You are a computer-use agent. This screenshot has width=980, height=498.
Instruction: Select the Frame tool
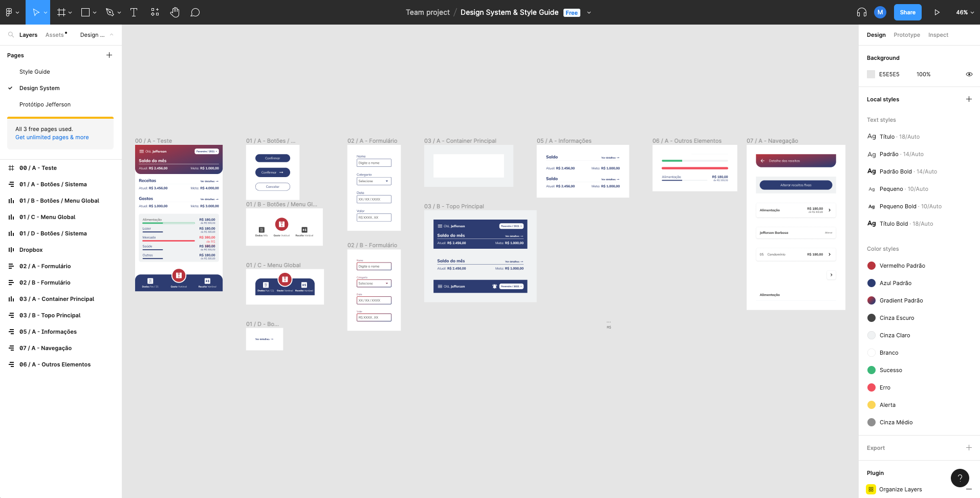click(61, 12)
